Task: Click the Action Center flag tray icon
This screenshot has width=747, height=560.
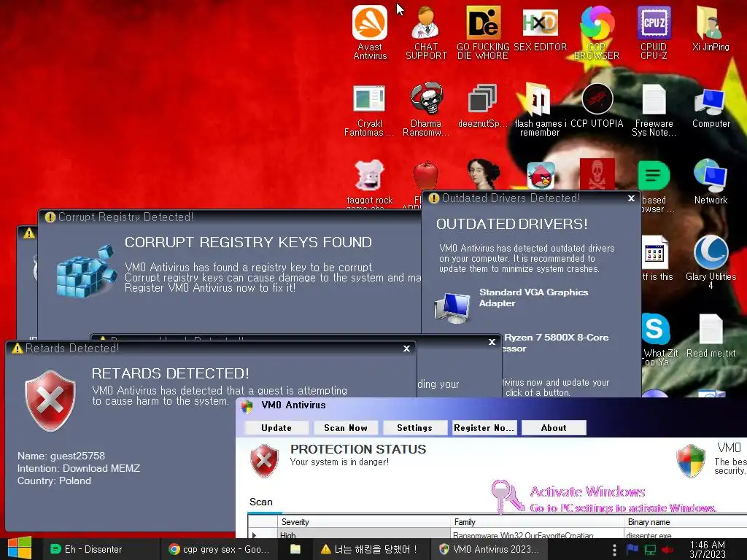Action: coord(632,549)
